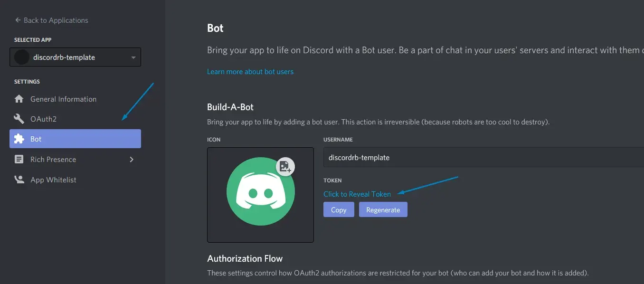Click the wrench icon next to OAuth2
This screenshot has width=644, height=284.
[19, 118]
